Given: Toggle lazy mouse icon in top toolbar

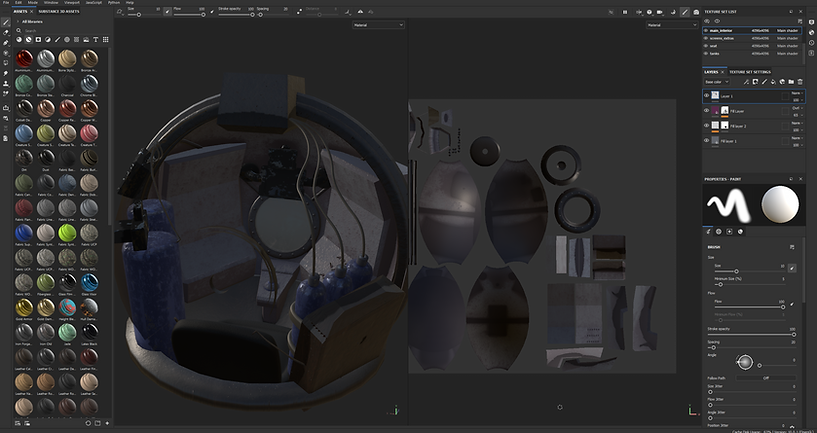Looking at the screenshot, I should coord(300,11).
